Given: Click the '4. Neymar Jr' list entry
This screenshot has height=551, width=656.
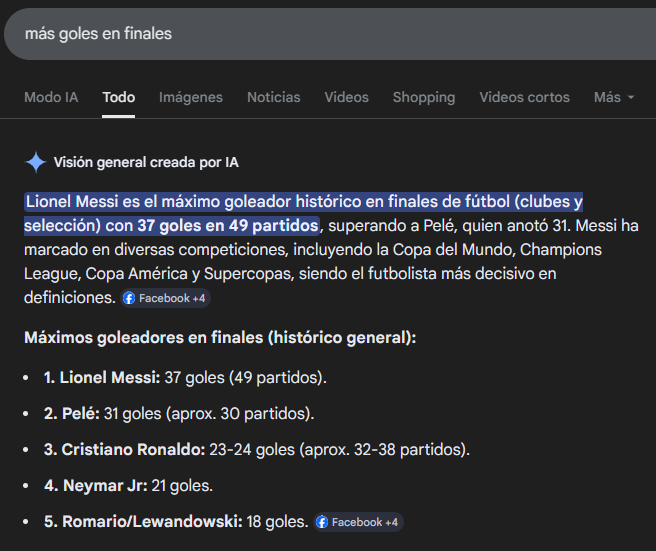Looking at the screenshot, I should (128, 486).
